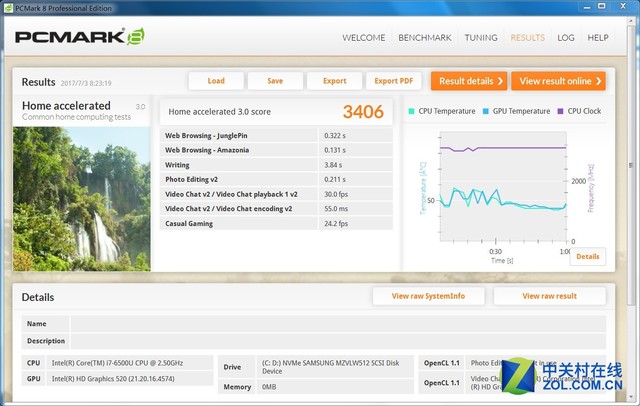Open View result online

558,81
